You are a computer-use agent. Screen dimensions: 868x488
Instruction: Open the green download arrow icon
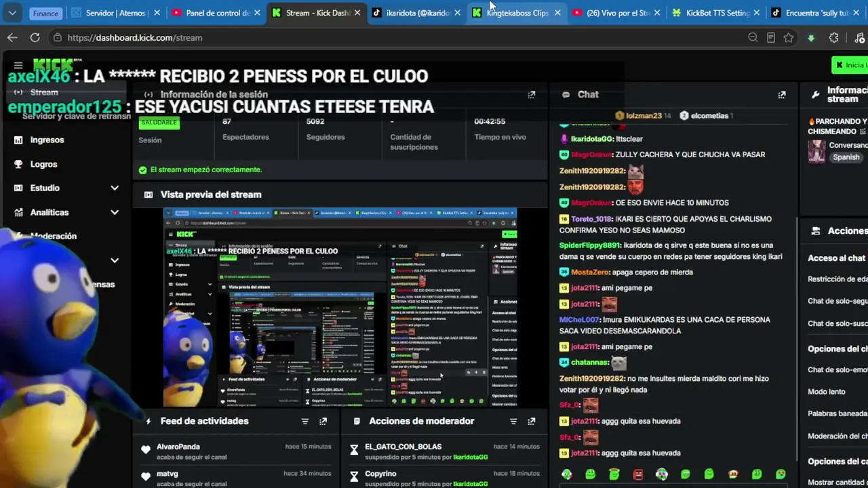point(811,38)
